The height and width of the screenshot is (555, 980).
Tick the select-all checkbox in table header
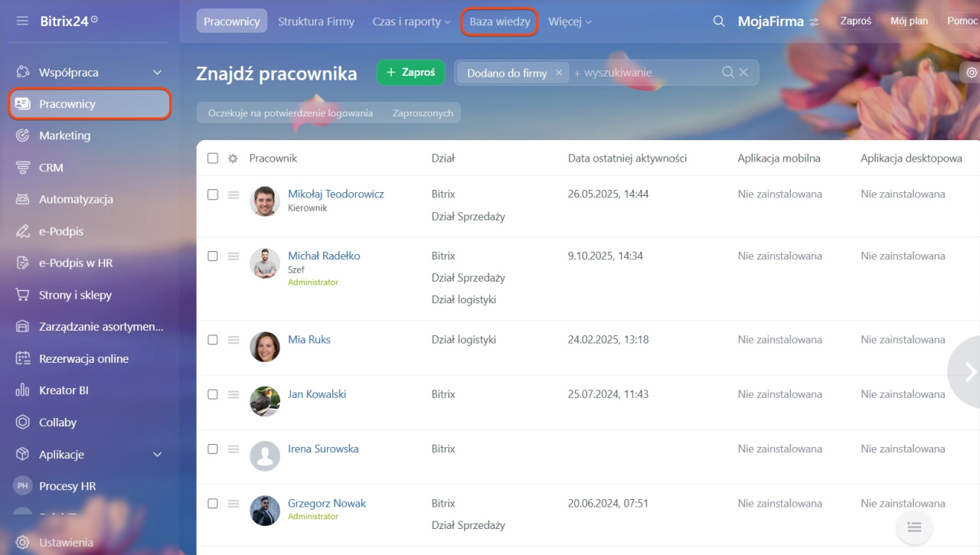213,158
